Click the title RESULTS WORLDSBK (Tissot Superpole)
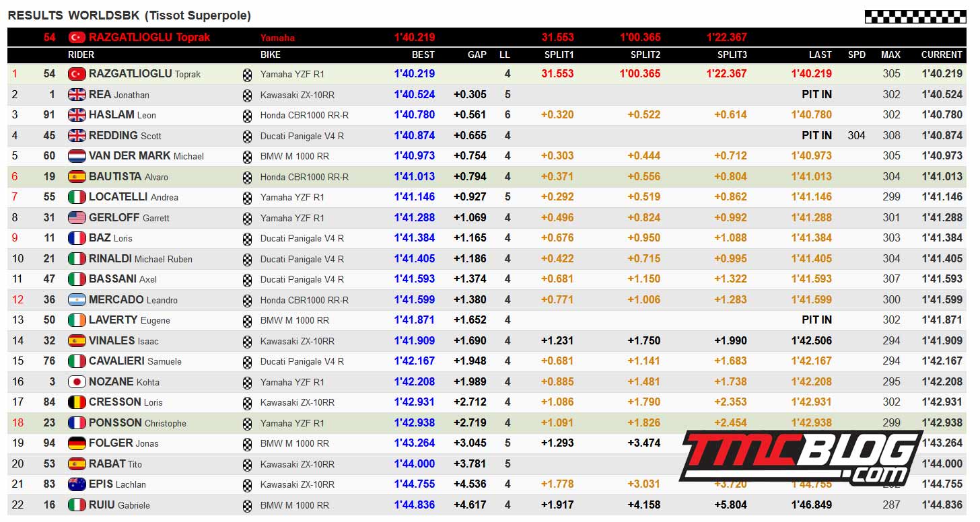 tap(129, 15)
